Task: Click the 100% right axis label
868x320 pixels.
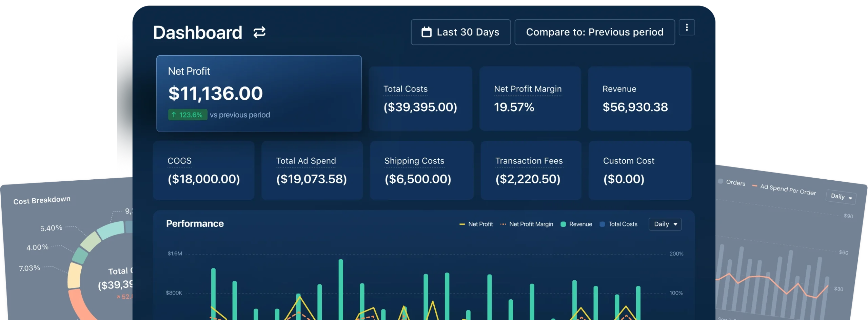Action: click(676, 293)
